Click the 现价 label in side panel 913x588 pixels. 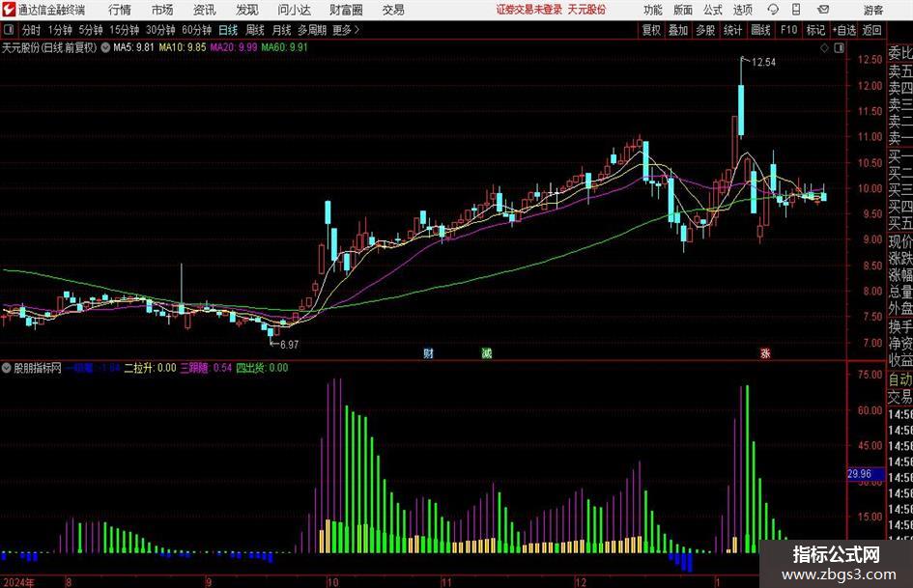pyautogui.click(x=900, y=240)
